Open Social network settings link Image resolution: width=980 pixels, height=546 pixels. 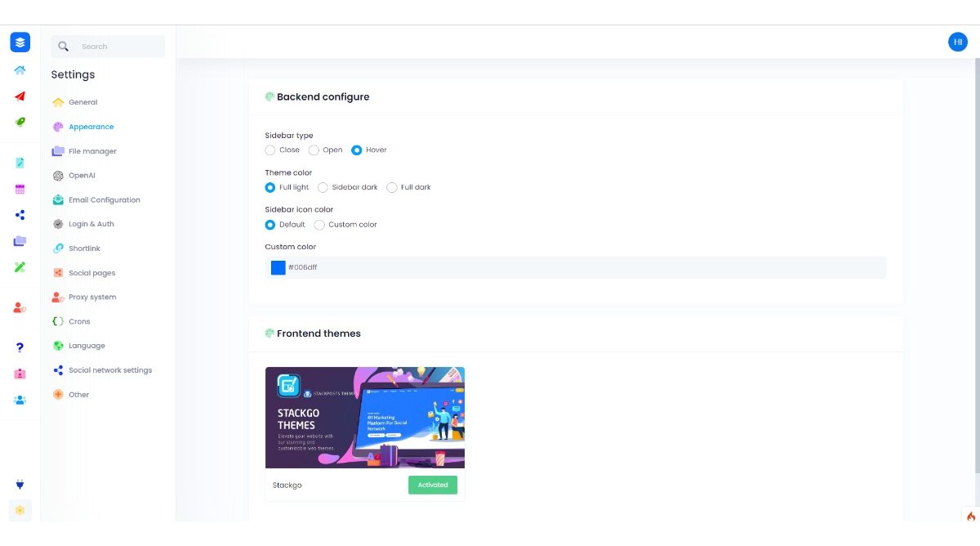109,370
